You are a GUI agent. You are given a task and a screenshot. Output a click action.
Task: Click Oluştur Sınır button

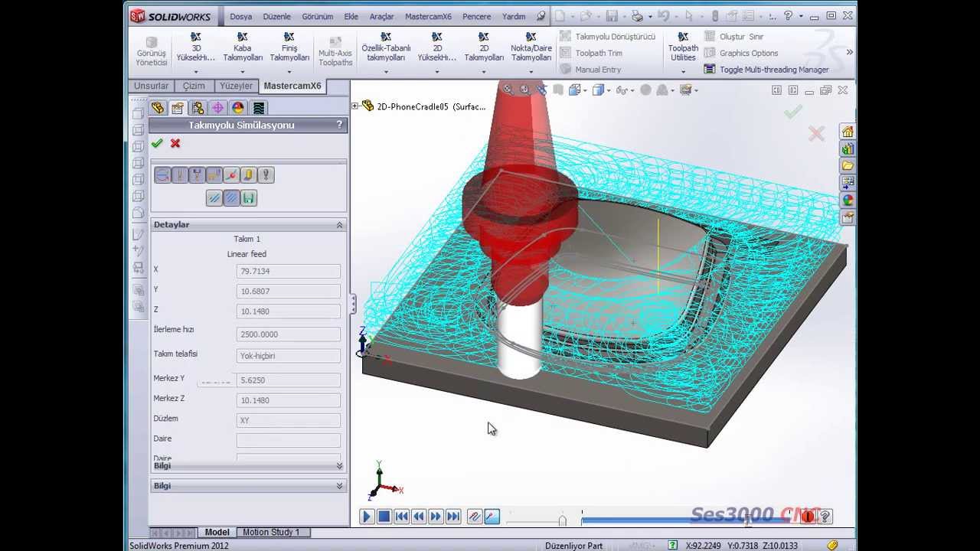coord(733,36)
